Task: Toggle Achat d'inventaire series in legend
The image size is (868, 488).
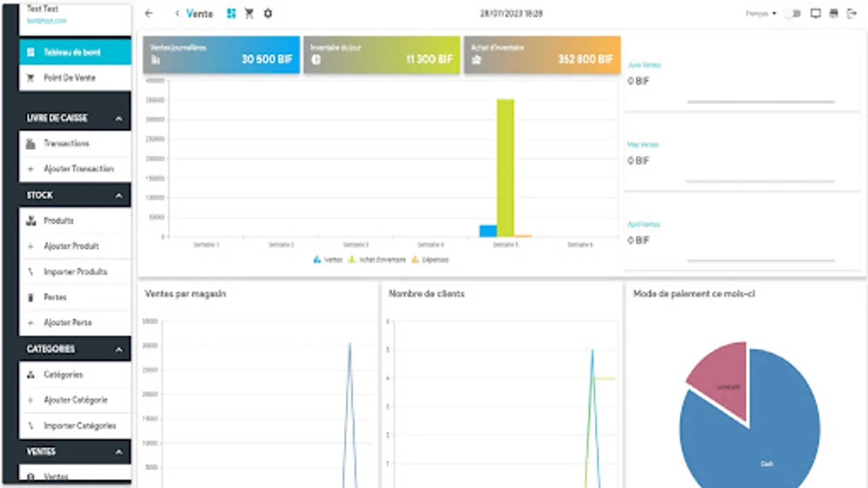Action: 377,260
